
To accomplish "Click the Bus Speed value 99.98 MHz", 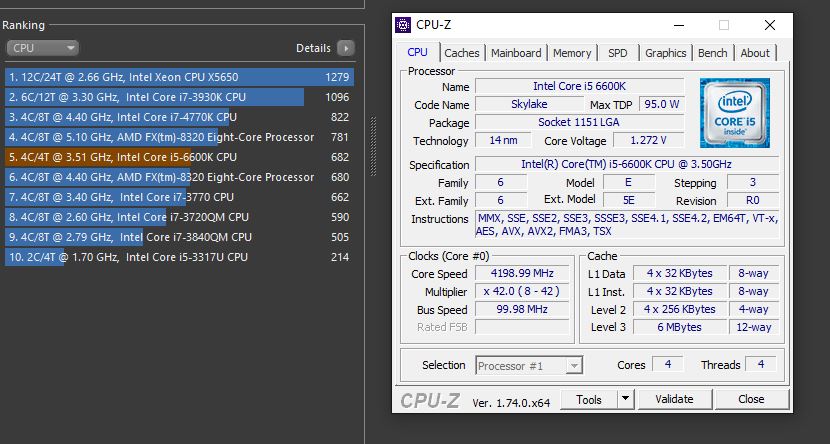I will coord(522,309).
